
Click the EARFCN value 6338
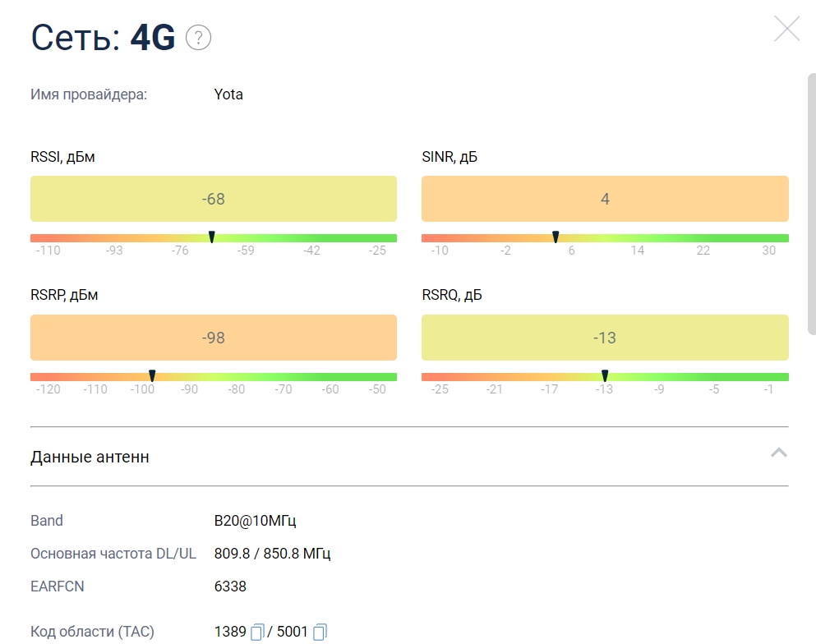[230, 586]
